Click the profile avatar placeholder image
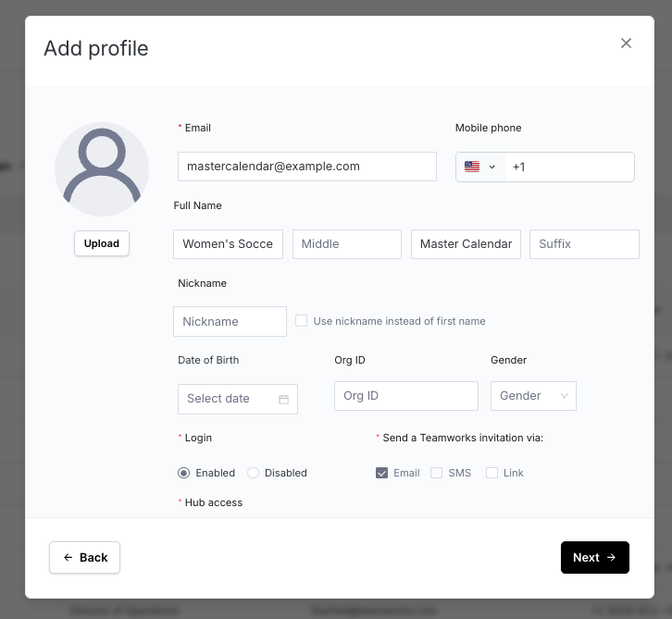Screen dimensions: 672x619 102,169
